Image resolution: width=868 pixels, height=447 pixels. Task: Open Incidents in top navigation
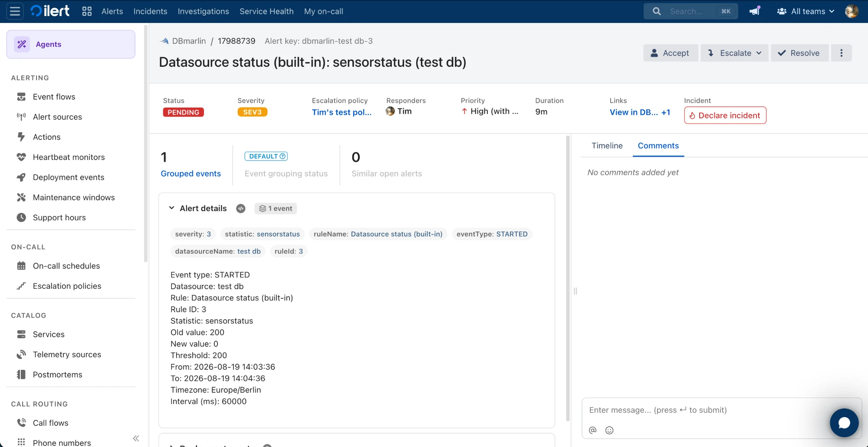150,11
